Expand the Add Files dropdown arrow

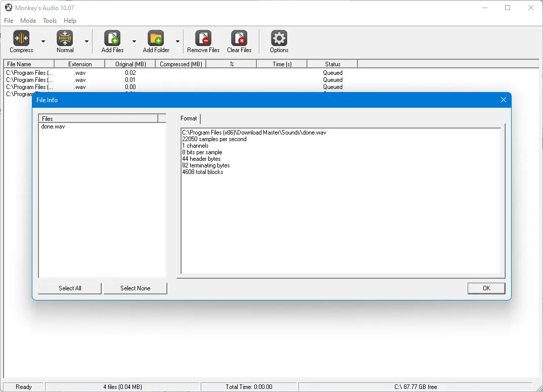click(x=134, y=41)
